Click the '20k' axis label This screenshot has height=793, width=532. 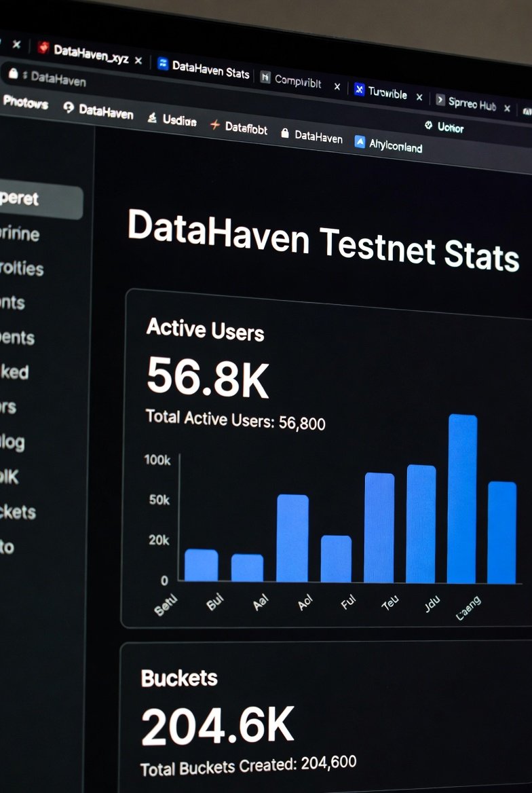[x=159, y=540]
